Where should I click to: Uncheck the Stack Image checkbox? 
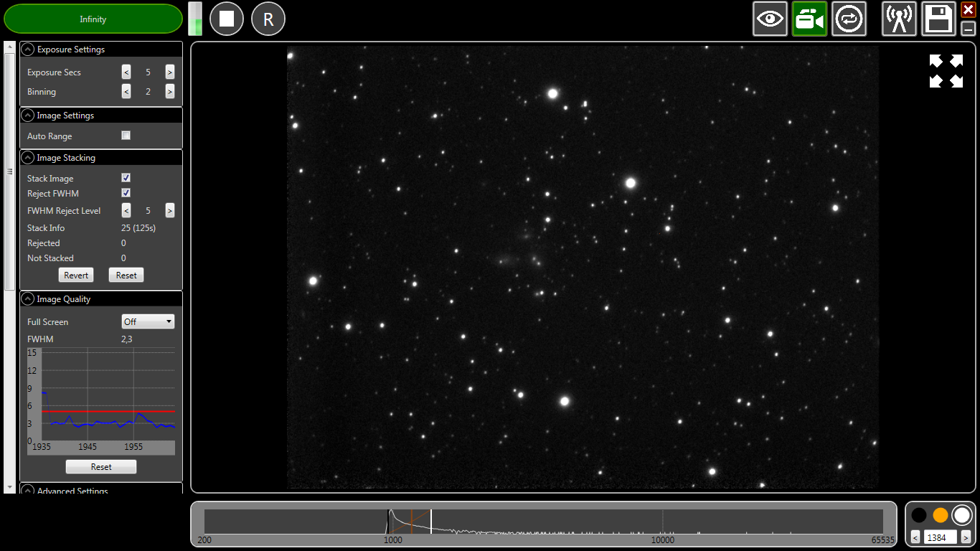tap(126, 178)
